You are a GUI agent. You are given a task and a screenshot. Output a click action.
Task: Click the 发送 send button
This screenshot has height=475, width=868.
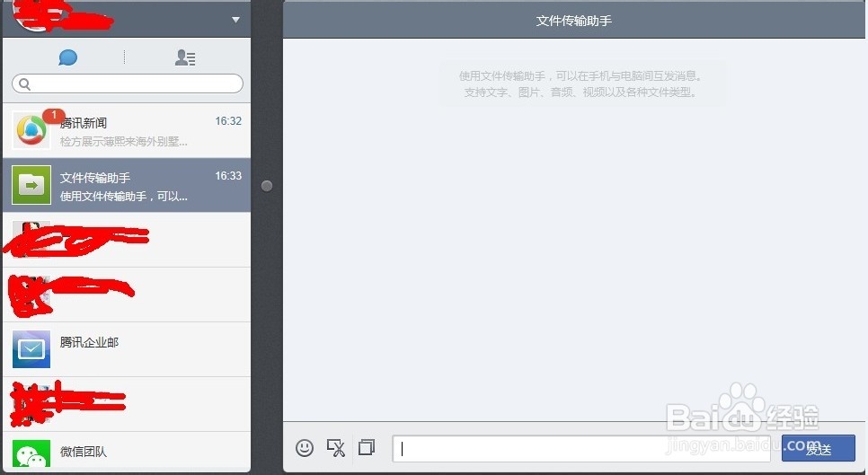[819, 448]
